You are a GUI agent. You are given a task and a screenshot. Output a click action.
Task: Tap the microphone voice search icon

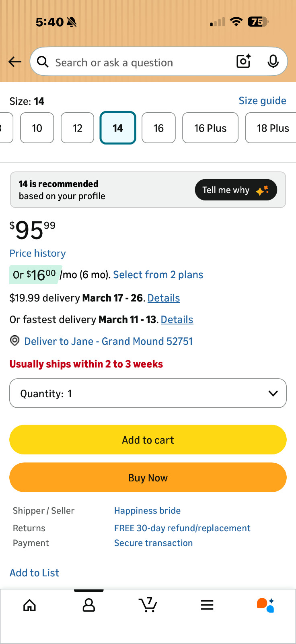(273, 61)
